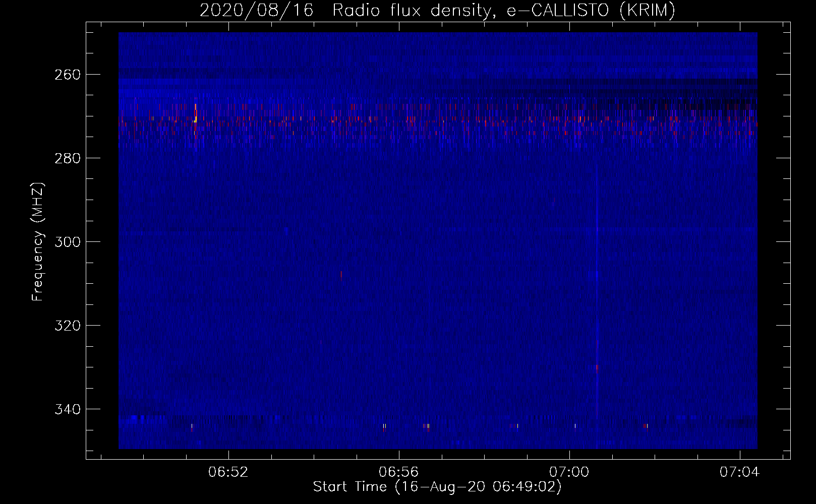Click the 340 frequency tick label
The height and width of the screenshot is (504, 816).
tap(68, 409)
